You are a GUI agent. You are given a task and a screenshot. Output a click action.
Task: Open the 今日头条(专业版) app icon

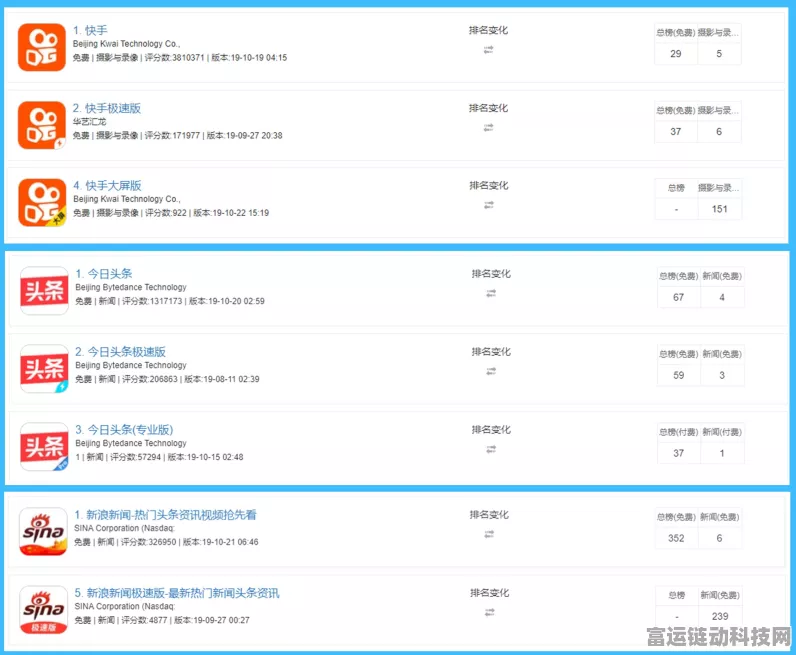pyautogui.click(x=44, y=447)
